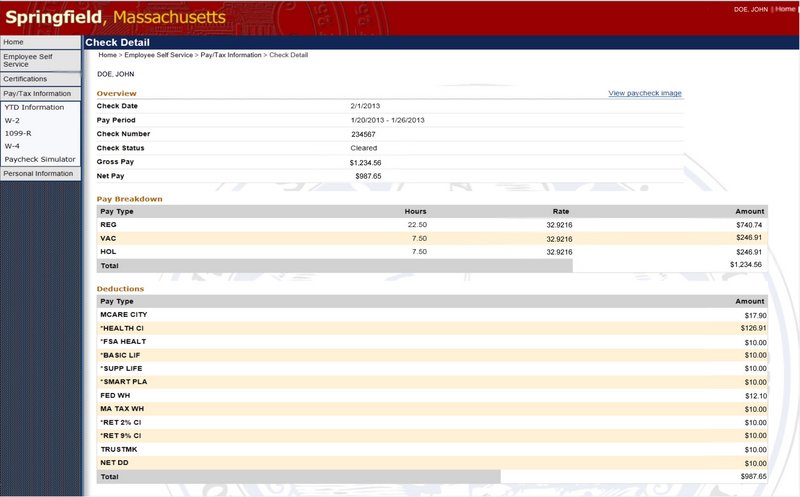Open Paycheck Simulator submenu item
This screenshot has width=800, height=497.
point(40,159)
